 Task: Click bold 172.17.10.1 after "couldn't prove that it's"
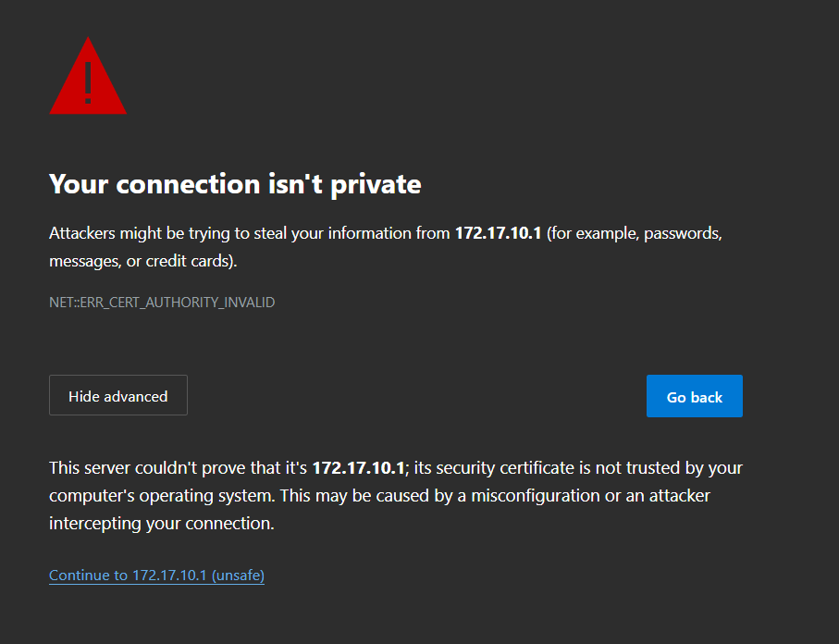[x=358, y=468]
